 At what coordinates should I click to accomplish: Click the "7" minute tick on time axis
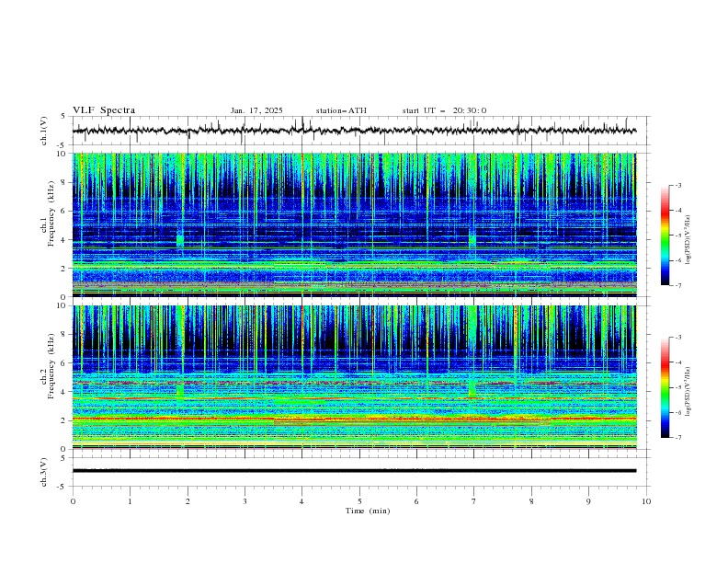[474, 501]
